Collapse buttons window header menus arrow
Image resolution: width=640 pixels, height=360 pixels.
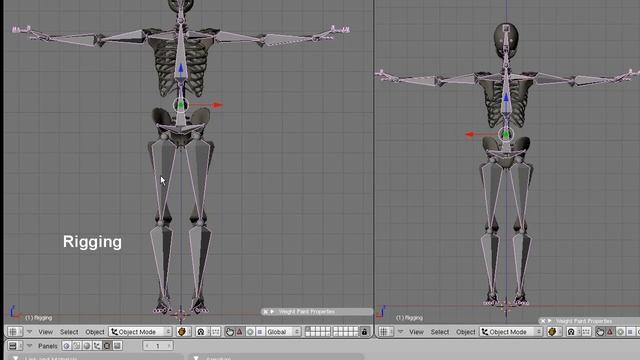click(29, 346)
